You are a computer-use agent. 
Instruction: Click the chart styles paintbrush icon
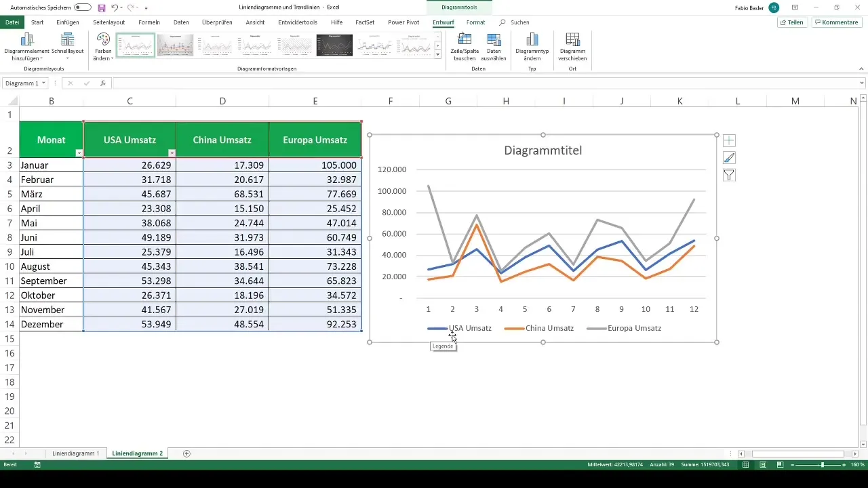[x=729, y=158]
